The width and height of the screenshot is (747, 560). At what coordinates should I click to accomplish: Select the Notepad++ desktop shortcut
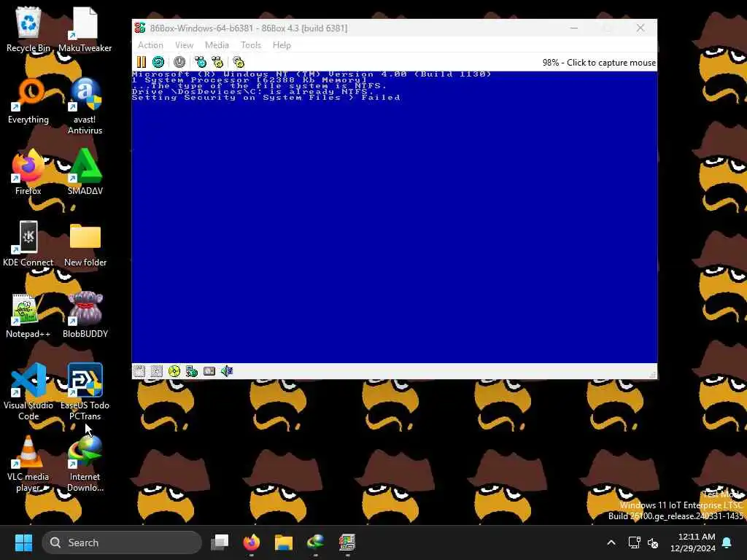(x=28, y=315)
